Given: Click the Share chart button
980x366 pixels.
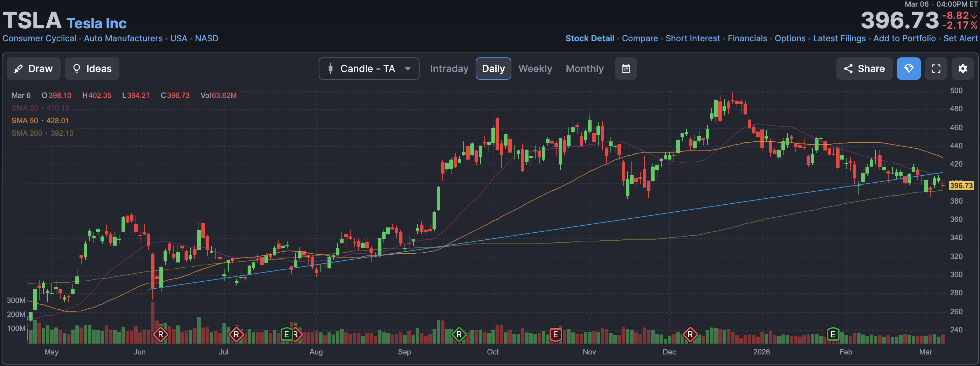Looking at the screenshot, I should (x=864, y=69).
